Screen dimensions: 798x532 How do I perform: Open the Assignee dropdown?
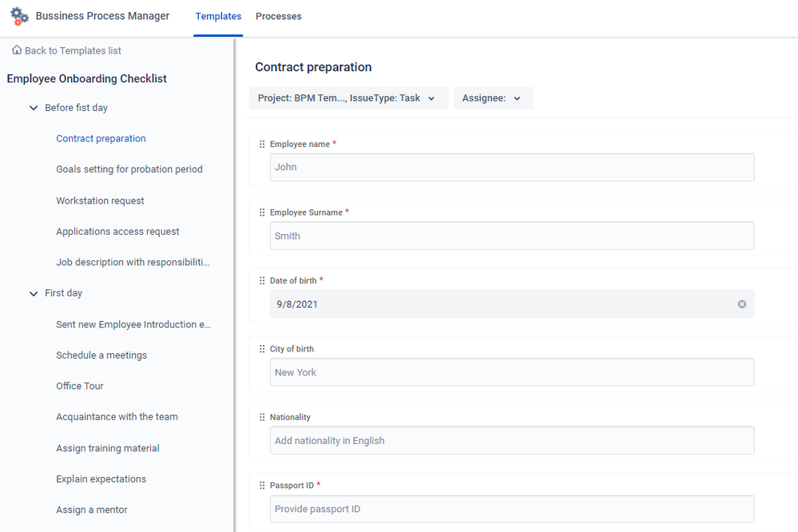(493, 98)
